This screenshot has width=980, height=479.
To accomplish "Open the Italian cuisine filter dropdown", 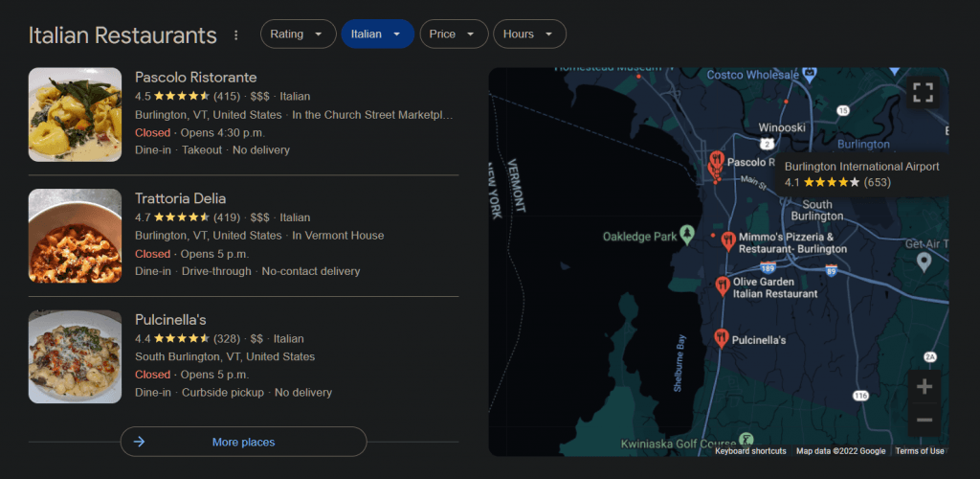I will [377, 34].
